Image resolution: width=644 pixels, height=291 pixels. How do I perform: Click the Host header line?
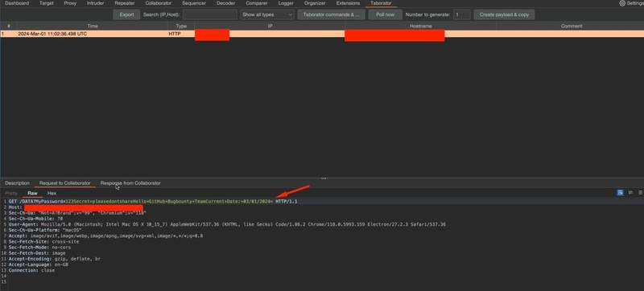coord(76,207)
